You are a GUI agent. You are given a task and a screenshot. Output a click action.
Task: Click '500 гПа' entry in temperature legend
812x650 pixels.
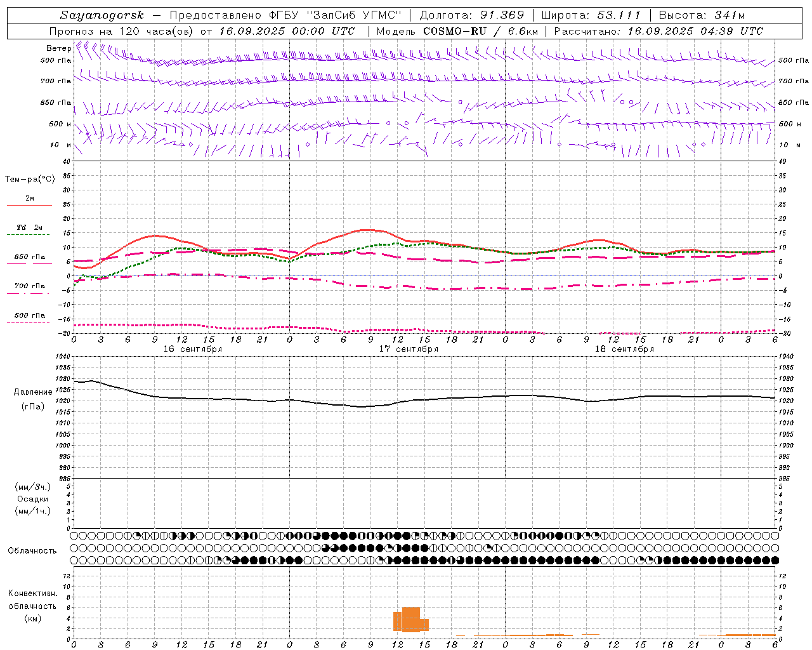(x=30, y=315)
